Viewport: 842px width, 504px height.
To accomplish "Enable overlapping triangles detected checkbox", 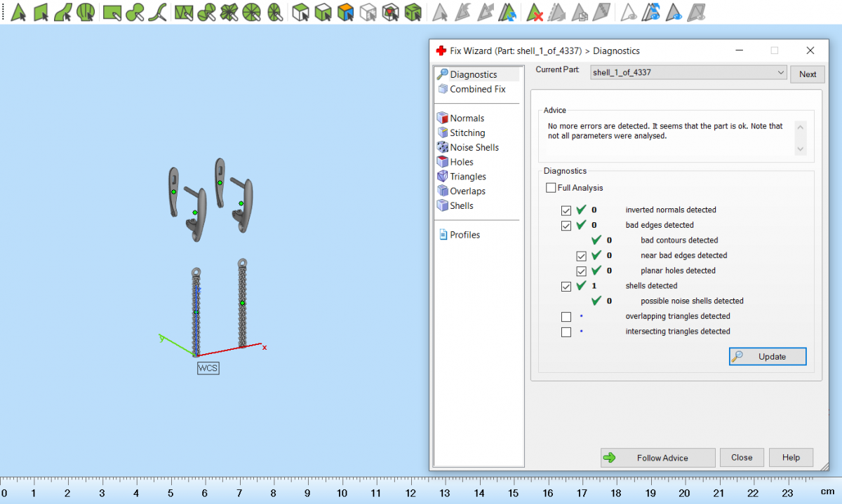I will click(566, 317).
